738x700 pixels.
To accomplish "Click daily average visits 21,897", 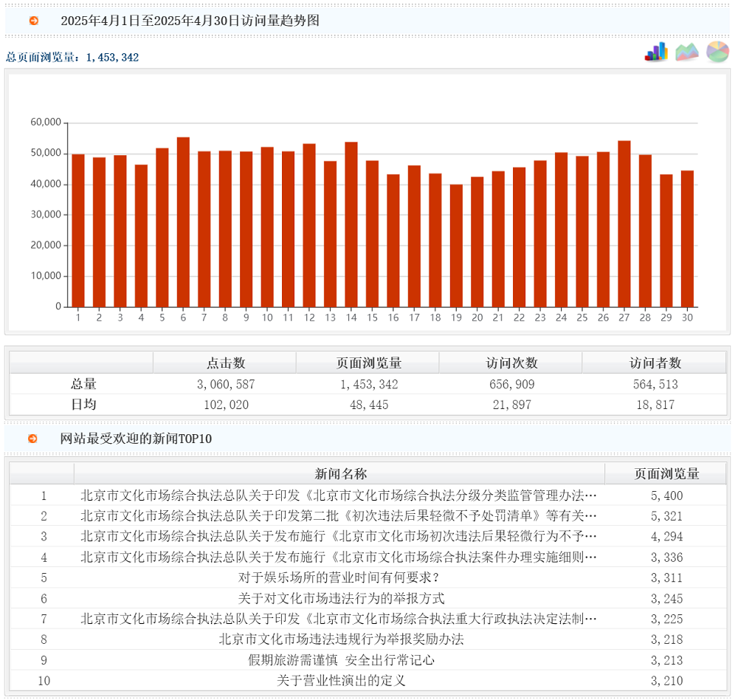I will [x=512, y=405].
